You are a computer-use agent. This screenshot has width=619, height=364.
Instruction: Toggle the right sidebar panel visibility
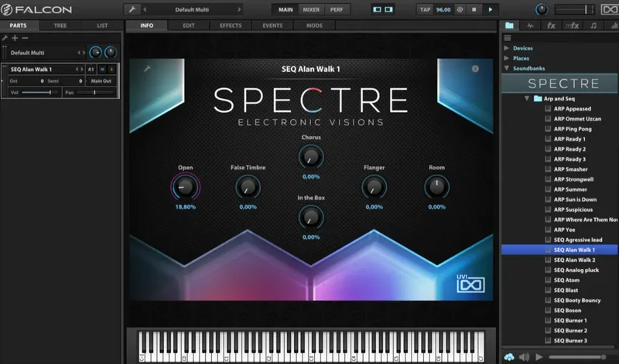(389, 9)
